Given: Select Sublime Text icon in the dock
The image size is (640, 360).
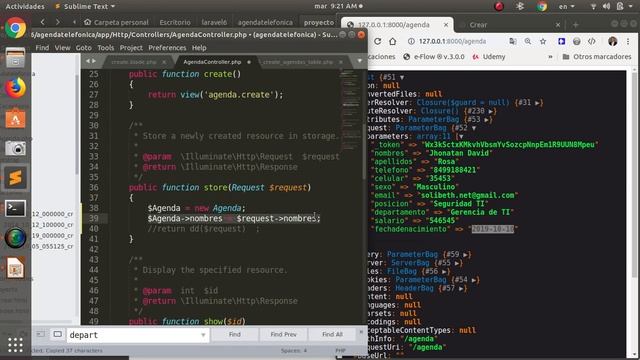Looking at the screenshot, I should coord(16,178).
